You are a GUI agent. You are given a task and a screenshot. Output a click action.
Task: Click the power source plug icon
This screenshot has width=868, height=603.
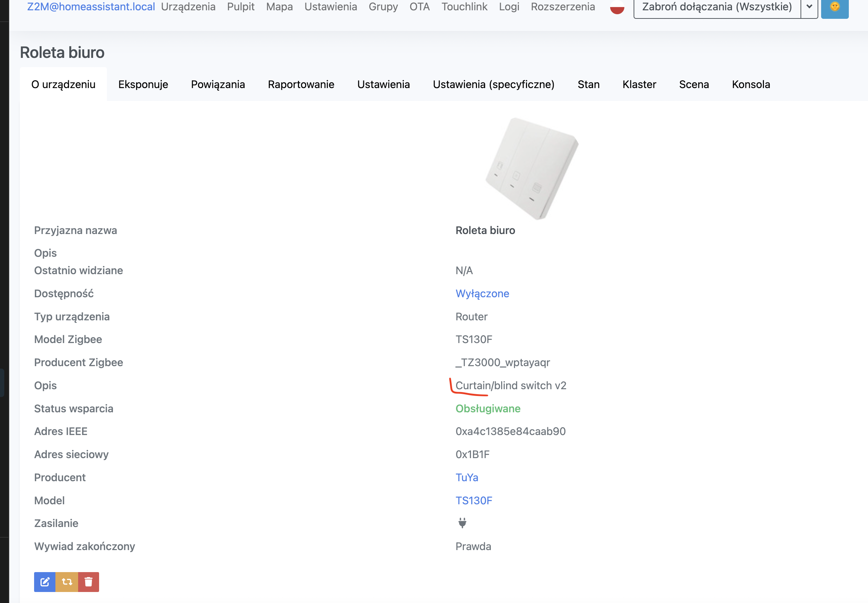coord(462,523)
